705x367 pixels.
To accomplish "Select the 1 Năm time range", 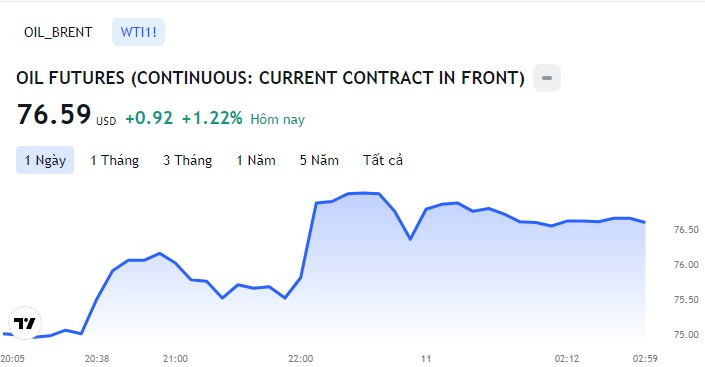I will click(256, 160).
